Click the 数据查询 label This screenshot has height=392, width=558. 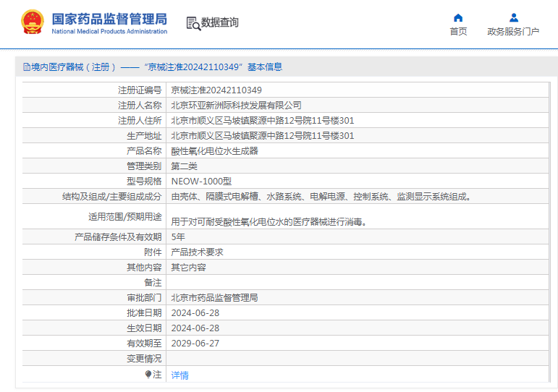[x=219, y=22]
